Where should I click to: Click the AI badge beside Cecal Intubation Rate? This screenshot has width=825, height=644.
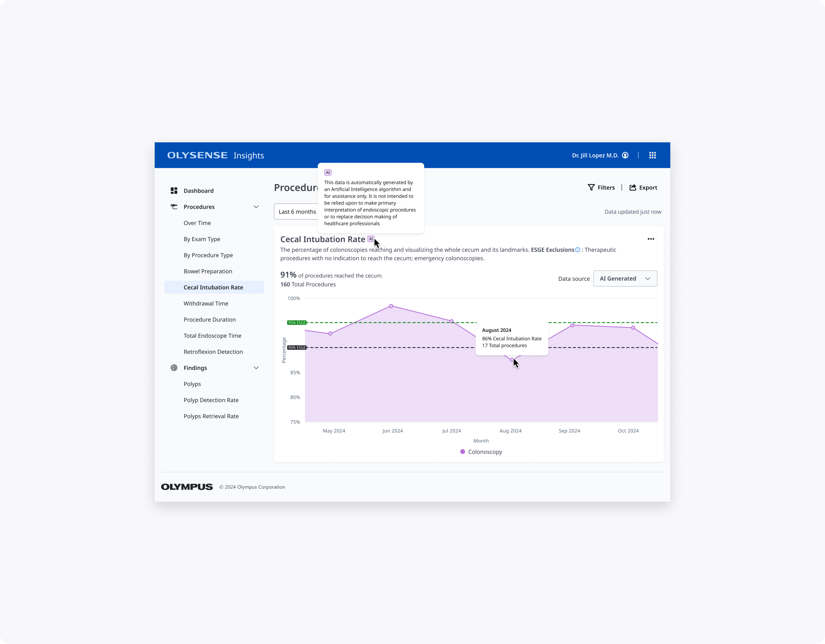point(371,239)
